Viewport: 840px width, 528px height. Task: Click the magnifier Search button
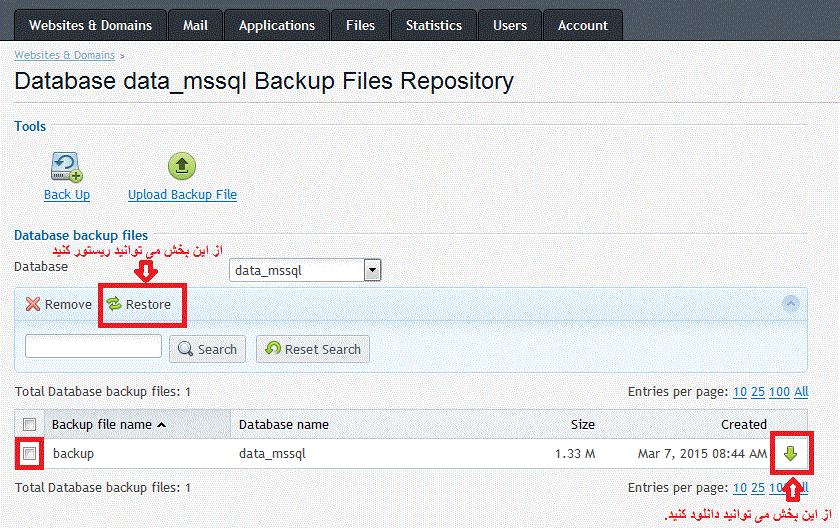pos(208,349)
